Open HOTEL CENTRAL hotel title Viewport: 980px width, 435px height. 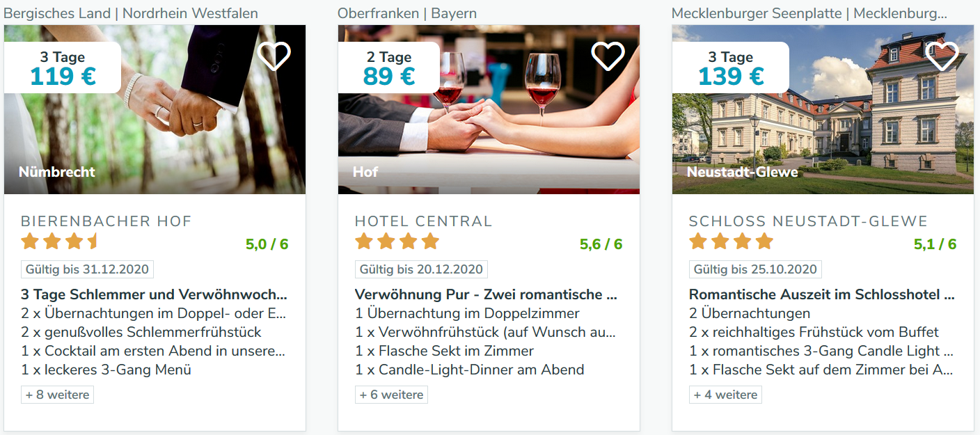pyautogui.click(x=423, y=221)
